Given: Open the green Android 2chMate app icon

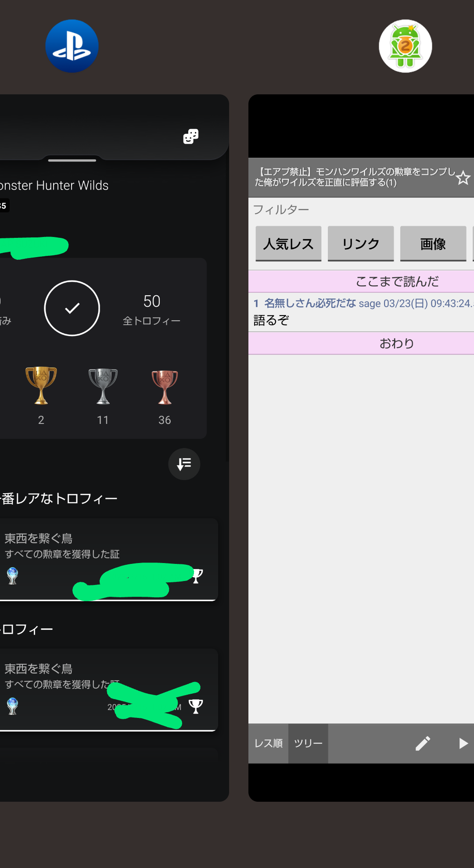Looking at the screenshot, I should tap(406, 46).
